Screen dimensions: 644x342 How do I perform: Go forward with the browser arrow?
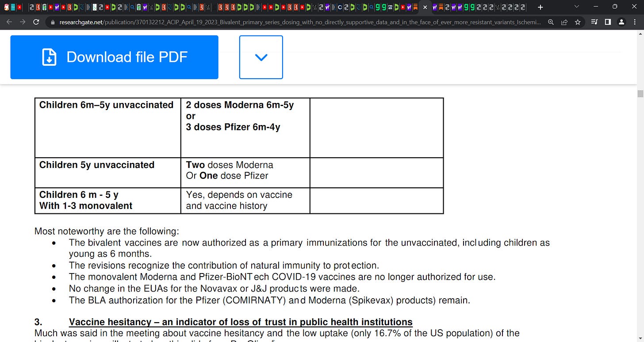(23, 22)
